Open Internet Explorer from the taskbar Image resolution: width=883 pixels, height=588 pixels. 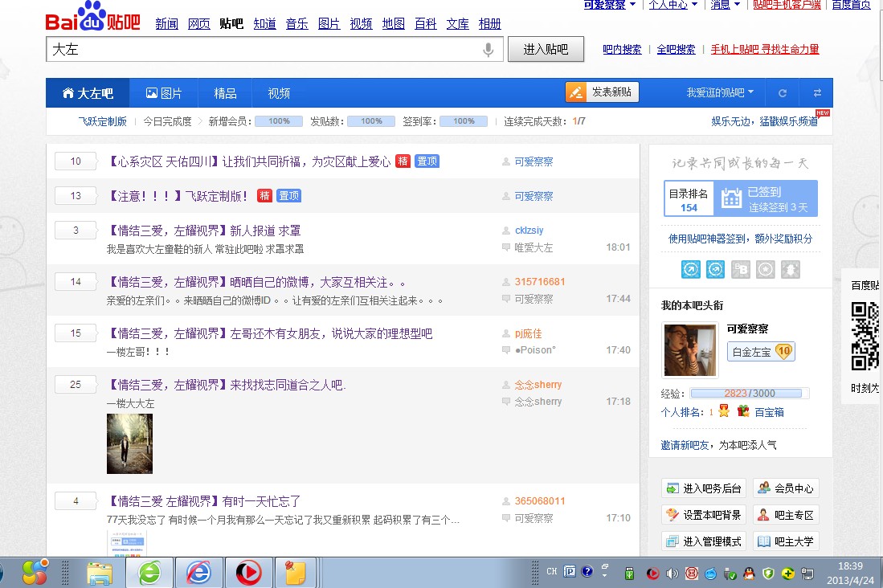coord(198,573)
